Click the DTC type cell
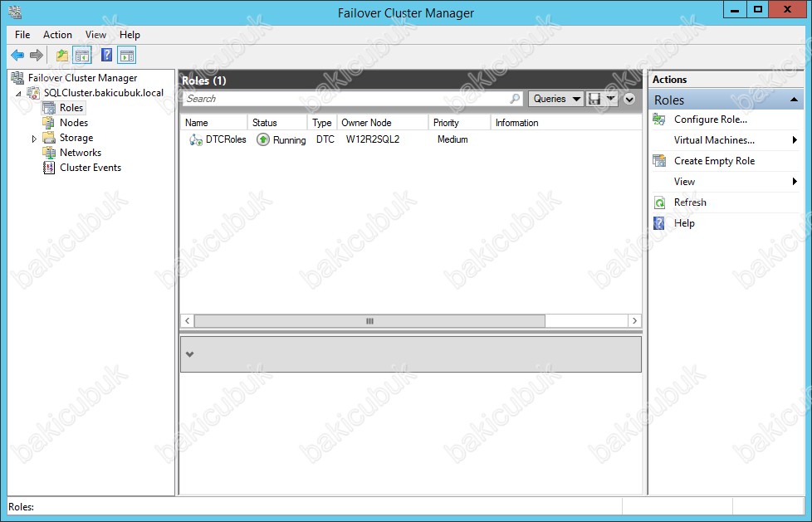The height and width of the screenshot is (522, 812). pos(325,139)
